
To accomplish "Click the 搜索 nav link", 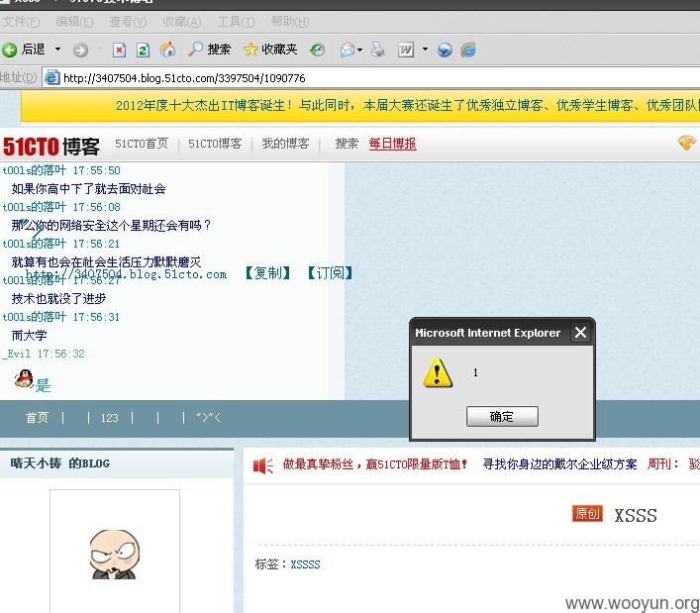I will pyautogui.click(x=347, y=144).
